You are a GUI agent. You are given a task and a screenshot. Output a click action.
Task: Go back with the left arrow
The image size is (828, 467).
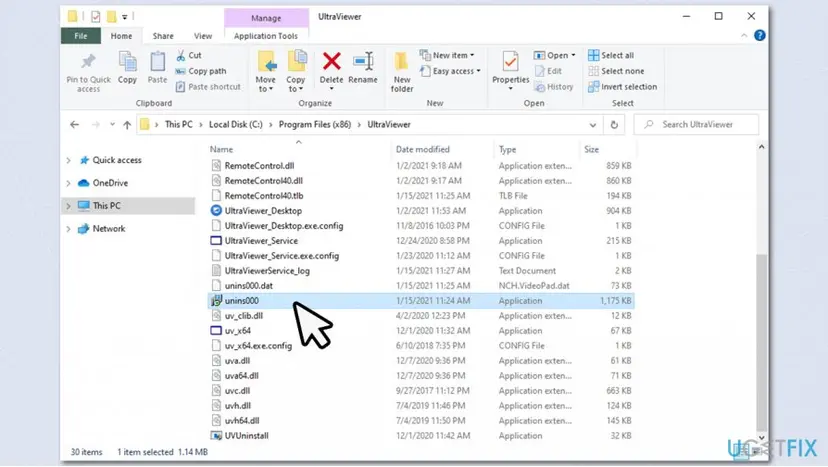click(x=74, y=125)
